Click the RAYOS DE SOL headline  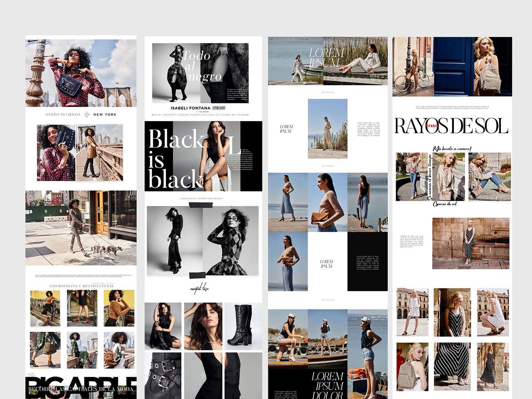point(451,126)
